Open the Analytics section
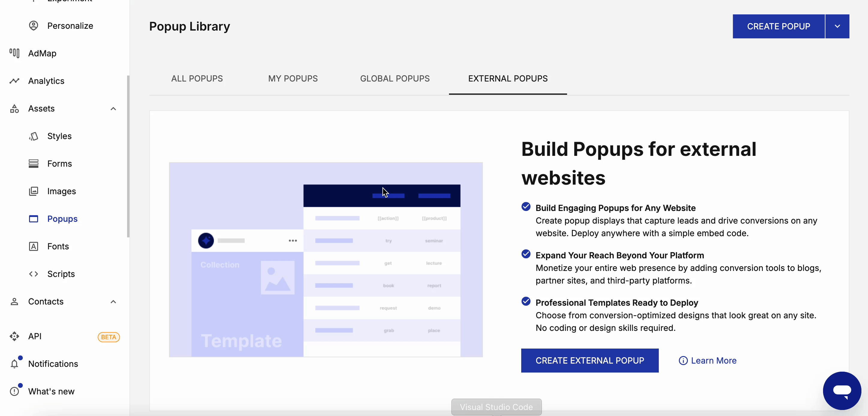Screen dimensions: 868x416 point(46,81)
